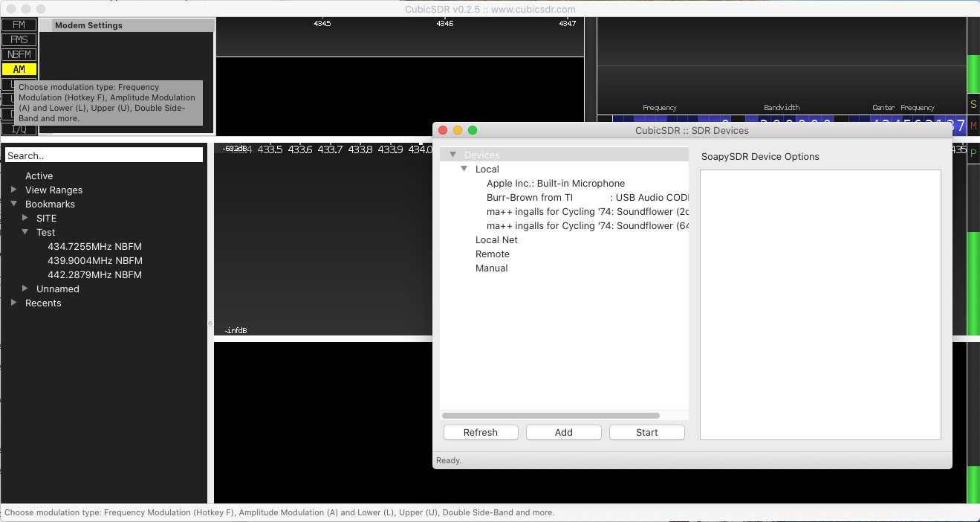Switch to NBFM demodulation
Viewport: 980px width, 522px height.
(19, 54)
